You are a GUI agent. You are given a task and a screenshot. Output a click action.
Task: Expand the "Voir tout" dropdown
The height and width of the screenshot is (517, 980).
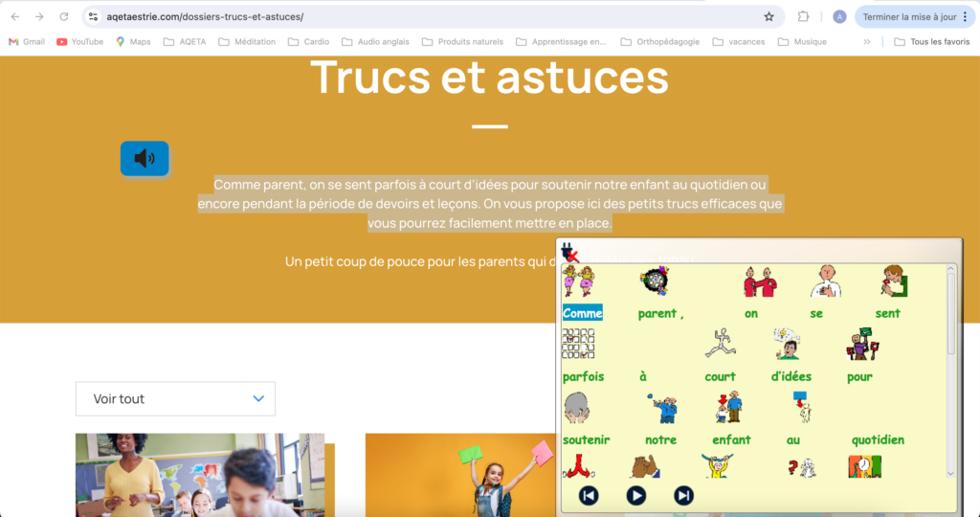(175, 398)
